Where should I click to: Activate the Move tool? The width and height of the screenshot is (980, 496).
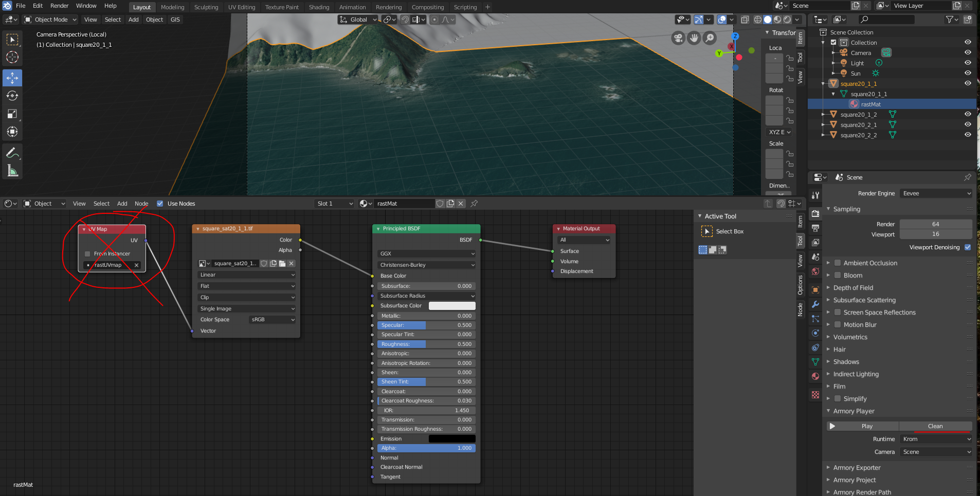click(x=12, y=78)
